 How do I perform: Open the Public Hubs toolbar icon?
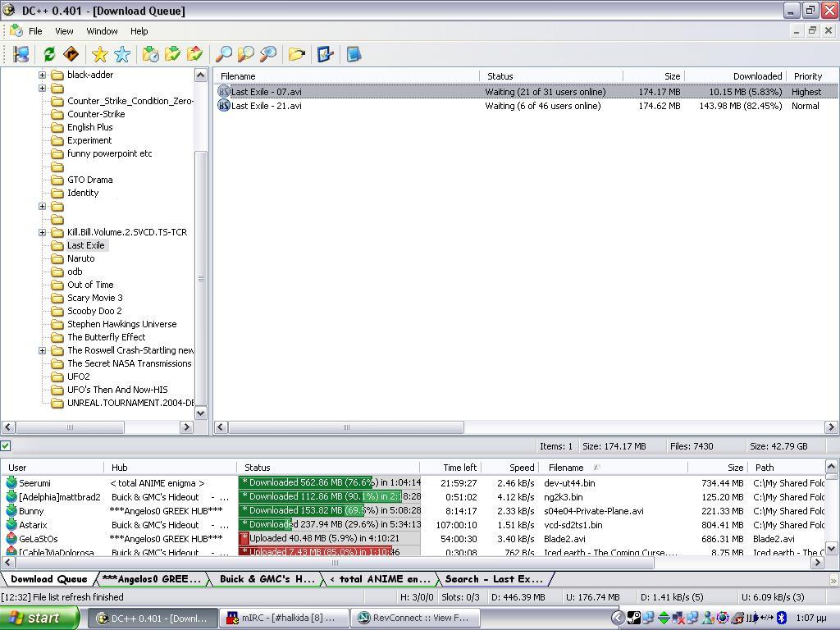(21, 54)
